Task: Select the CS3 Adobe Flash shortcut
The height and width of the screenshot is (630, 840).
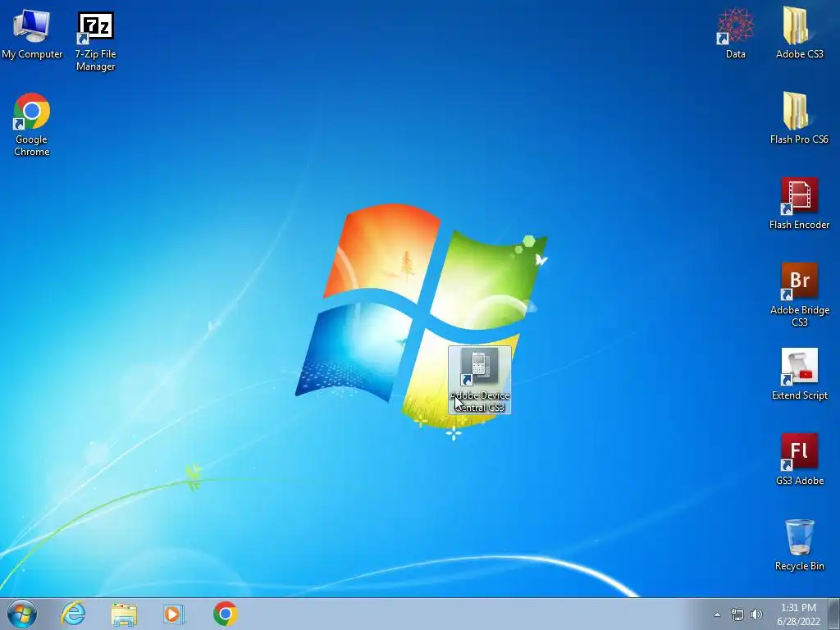Action: click(799, 459)
